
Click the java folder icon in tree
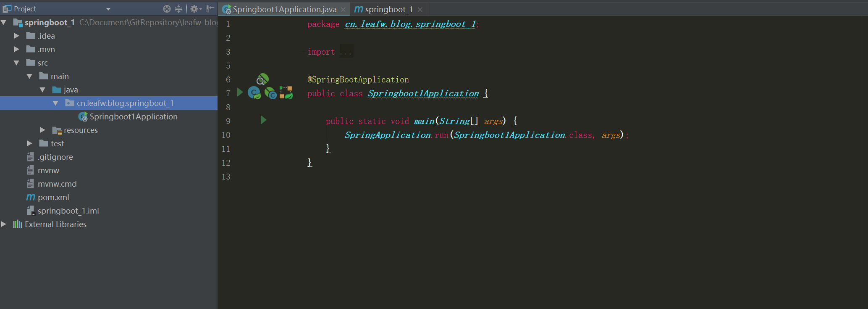(x=57, y=90)
